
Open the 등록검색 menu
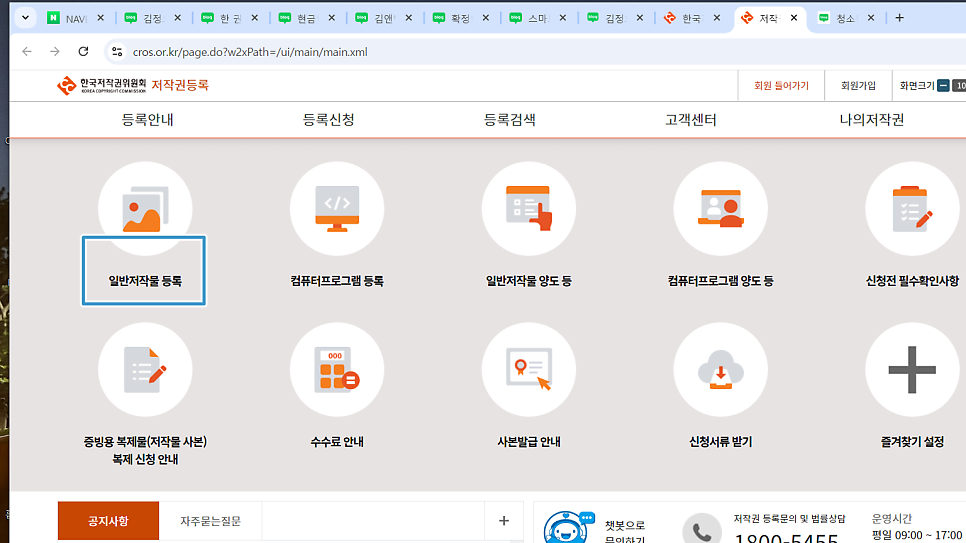509,120
